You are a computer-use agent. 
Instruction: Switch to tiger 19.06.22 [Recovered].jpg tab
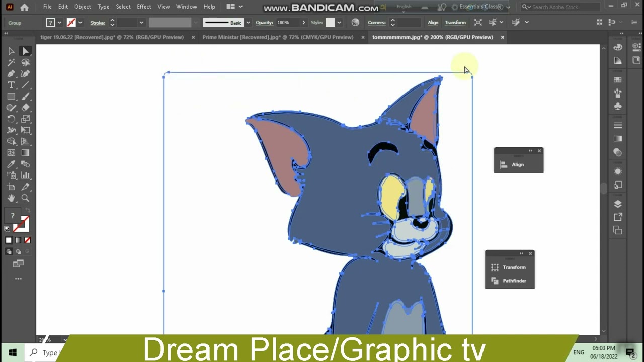click(x=112, y=37)
